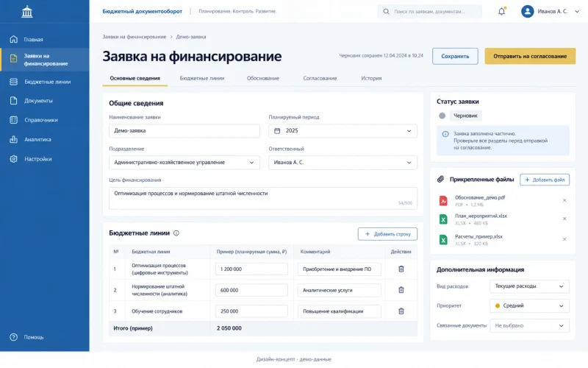Open Заявки на финансирование in sidebar
The width and height of the screenshot is (588, 368).
click(x=45, y=60)
